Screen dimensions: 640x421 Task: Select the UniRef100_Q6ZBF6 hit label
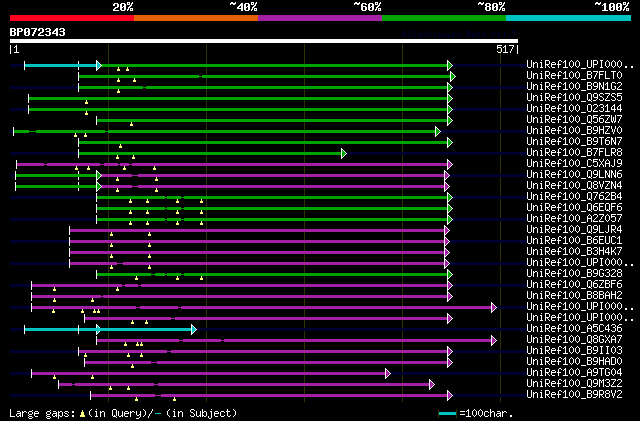click(574, 285)
